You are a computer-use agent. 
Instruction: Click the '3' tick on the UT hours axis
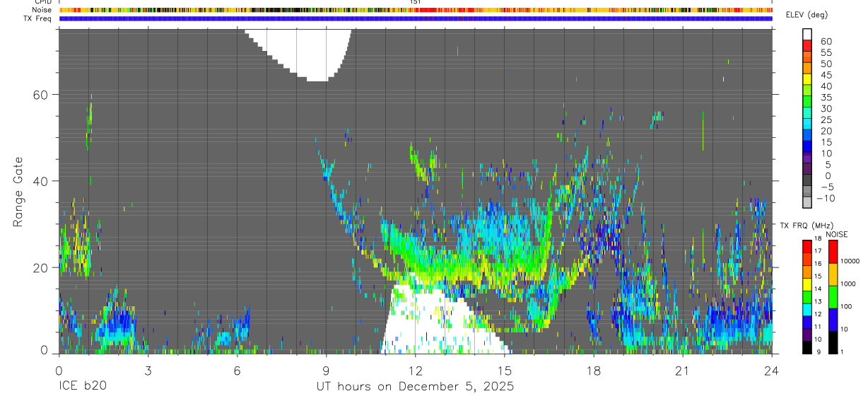(148, 371)
